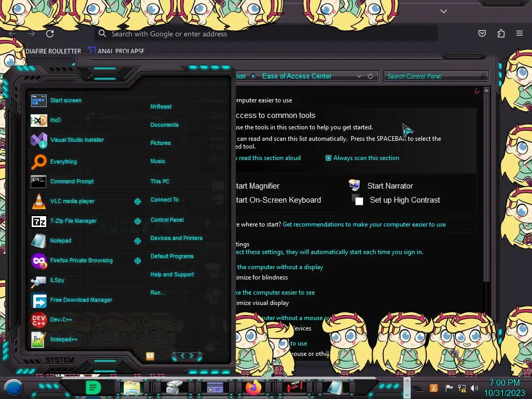The height and width of the screenshot is (399, 532).
Task: Expand VLC media player jump list
Action: click(137, 202)
